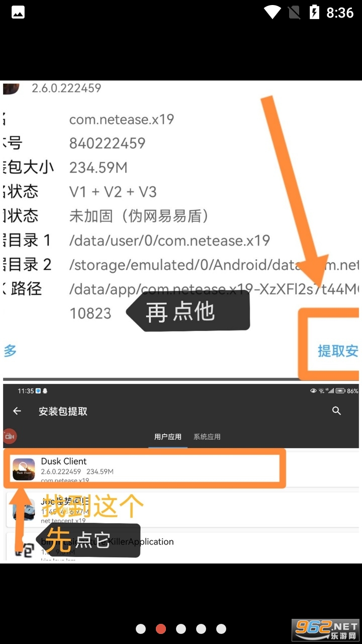This screenshot has width=362, height=644.
Task: Tap the 多 link at bottom left
Action: point(10,351)
